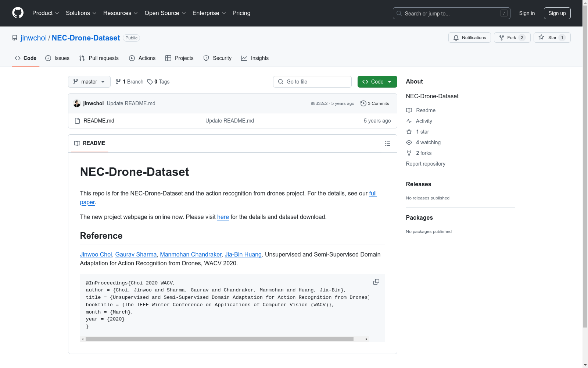This screenshot has width=588, height=368.
Task: Expand the green Code dropdown
Action: (377, 82)
